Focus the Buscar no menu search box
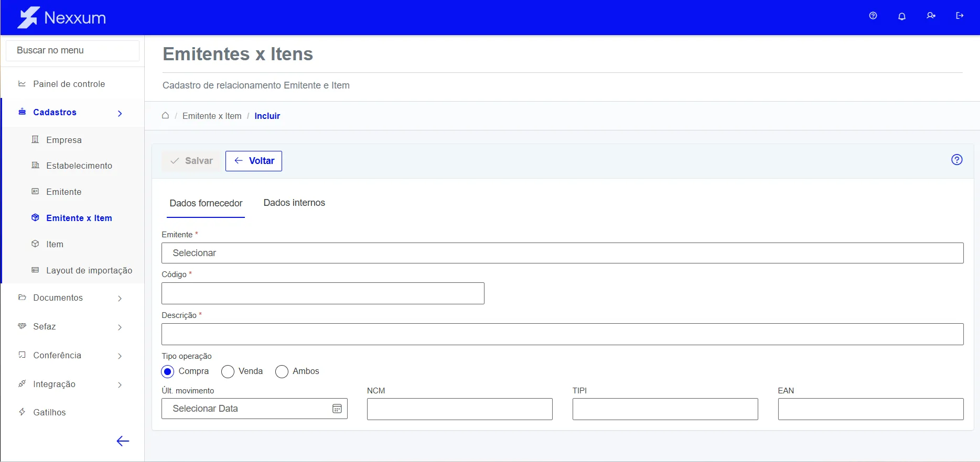This screenshot has height=462, width=980. click(72, 50)
